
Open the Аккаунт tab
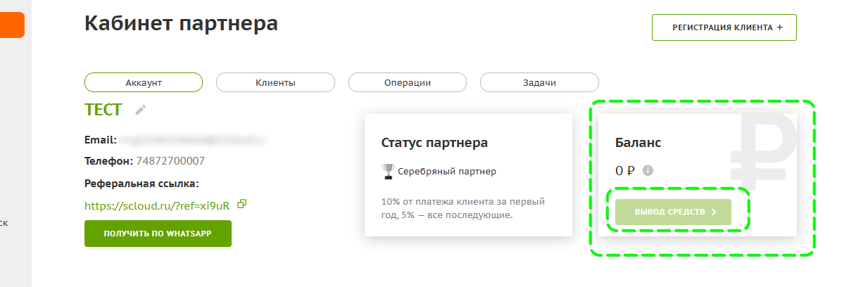click(144, 82)
